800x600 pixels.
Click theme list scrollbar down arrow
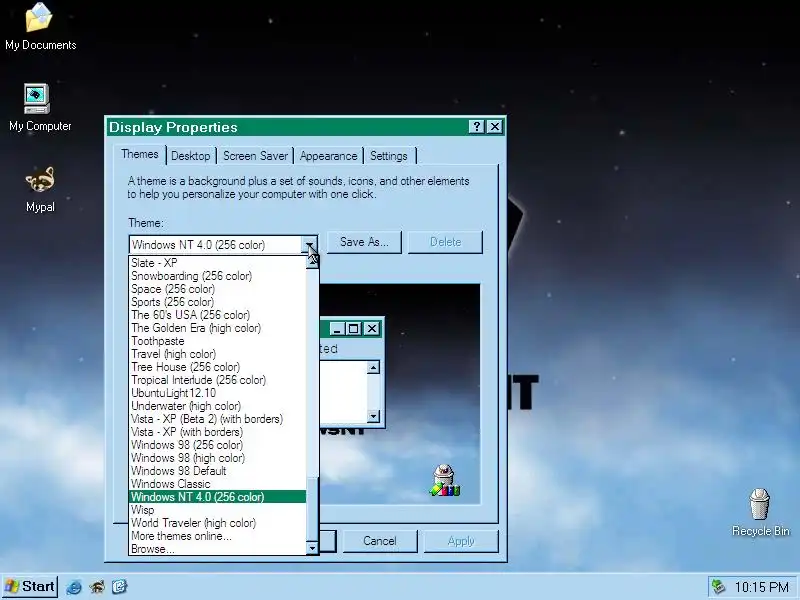(x=312, y=548)
